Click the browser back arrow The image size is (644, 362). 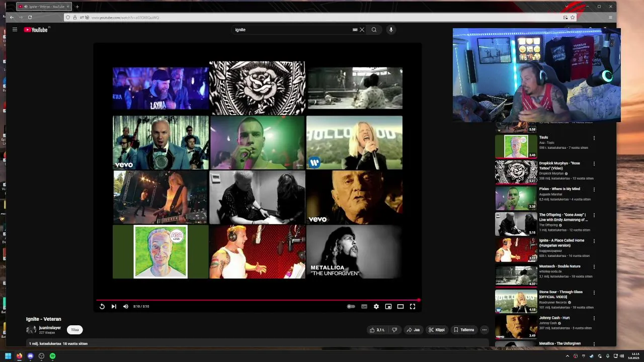point(12,17)
